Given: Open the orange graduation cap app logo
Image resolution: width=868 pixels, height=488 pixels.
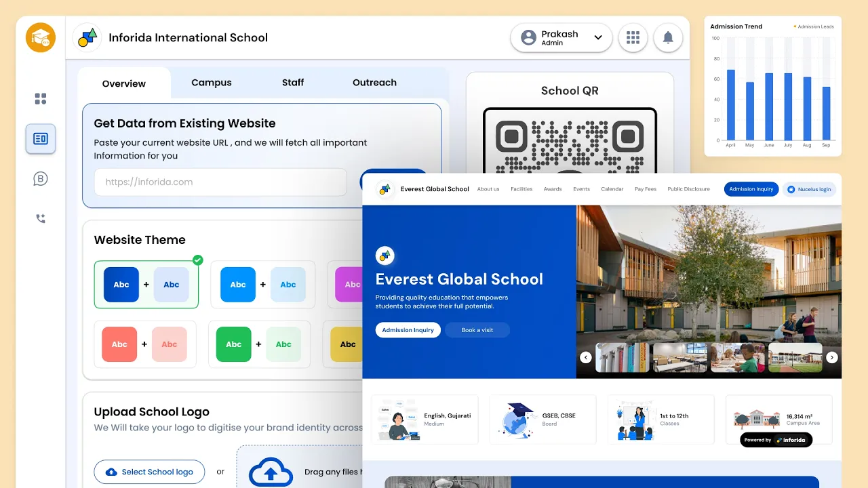Looking at the screenshot, I should (x=41, y=37).
